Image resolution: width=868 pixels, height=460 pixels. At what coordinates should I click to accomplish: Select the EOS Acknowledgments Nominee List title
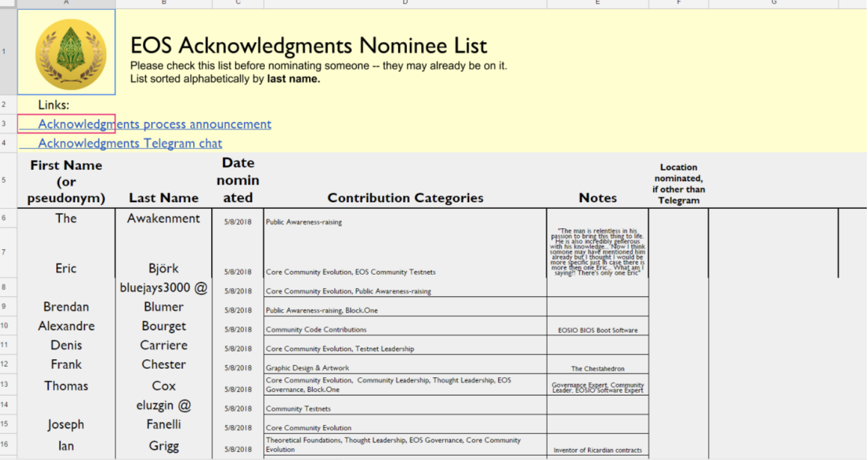308,45
